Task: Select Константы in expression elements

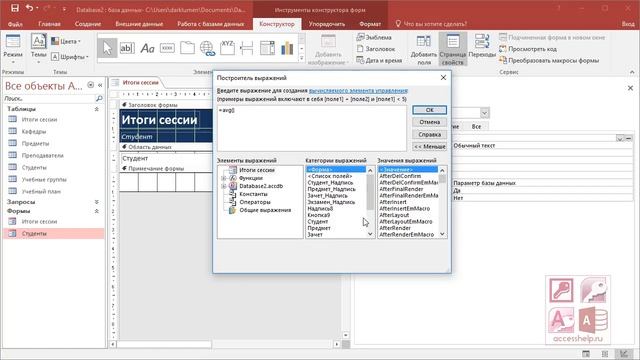Action: pyautogui.click(x=253, y=194)
